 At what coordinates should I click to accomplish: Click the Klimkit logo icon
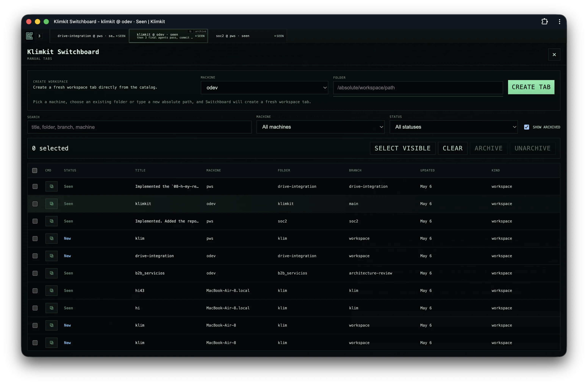(29, 36)
